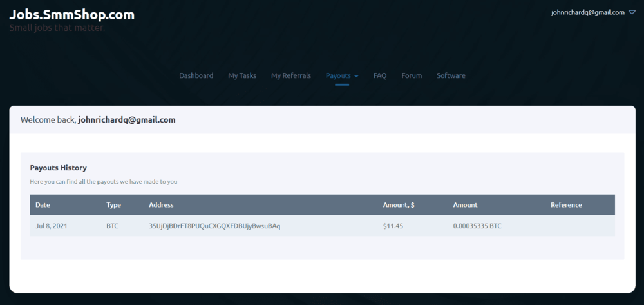Open the johnrichardq@gmail.com account menu
This screenshot has height=305, width=644.
coord(587,12)
